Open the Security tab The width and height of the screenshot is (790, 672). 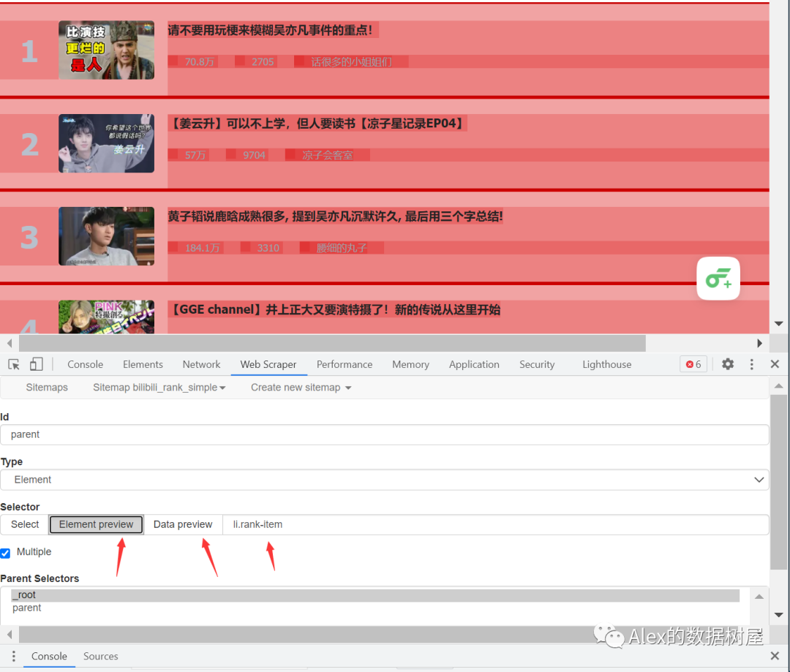[537, 364]
